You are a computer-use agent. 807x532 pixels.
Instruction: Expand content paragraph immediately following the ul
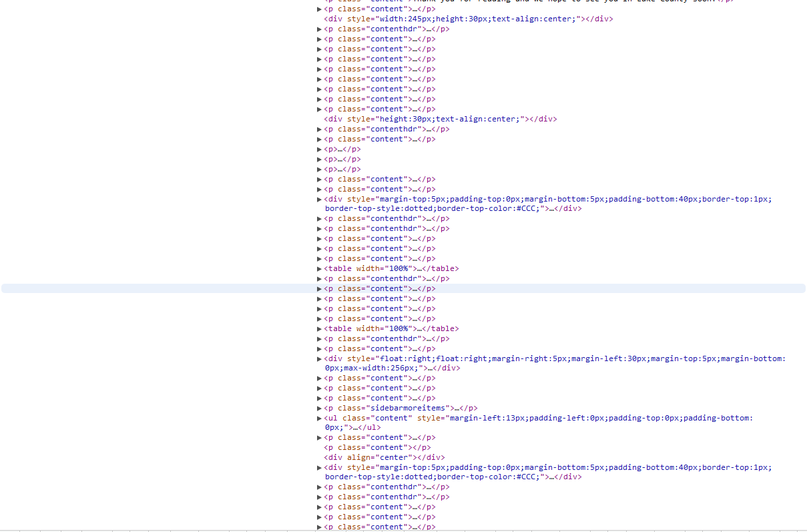coord(319,437)
